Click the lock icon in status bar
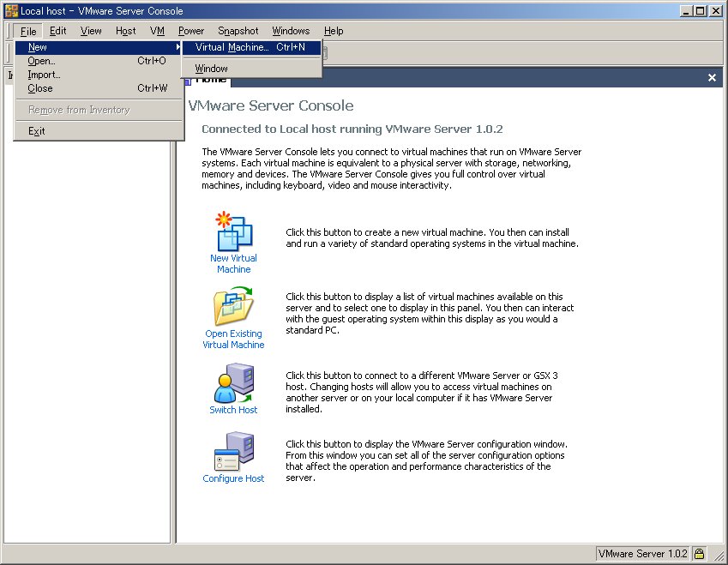 [x=699, y=553]
